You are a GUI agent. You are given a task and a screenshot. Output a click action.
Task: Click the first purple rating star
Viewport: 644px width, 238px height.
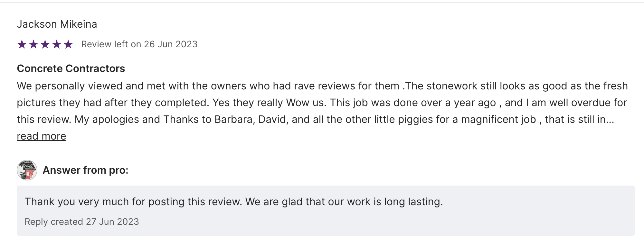tap(22, 44)
